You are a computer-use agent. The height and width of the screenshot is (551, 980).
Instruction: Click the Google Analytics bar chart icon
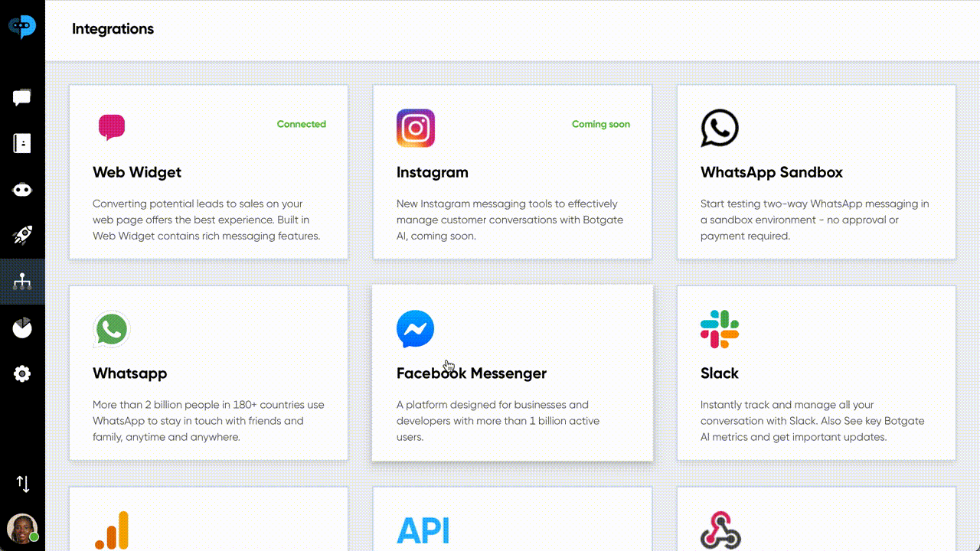[x=112, y=530]
